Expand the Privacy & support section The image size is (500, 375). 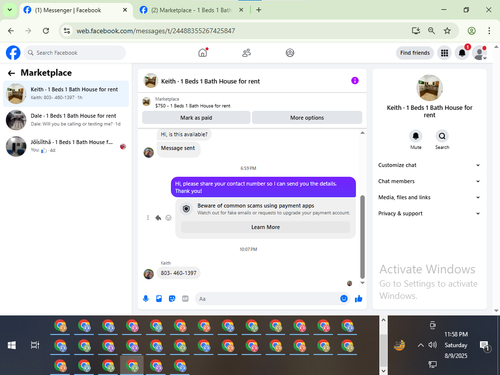tap(429, 213)
